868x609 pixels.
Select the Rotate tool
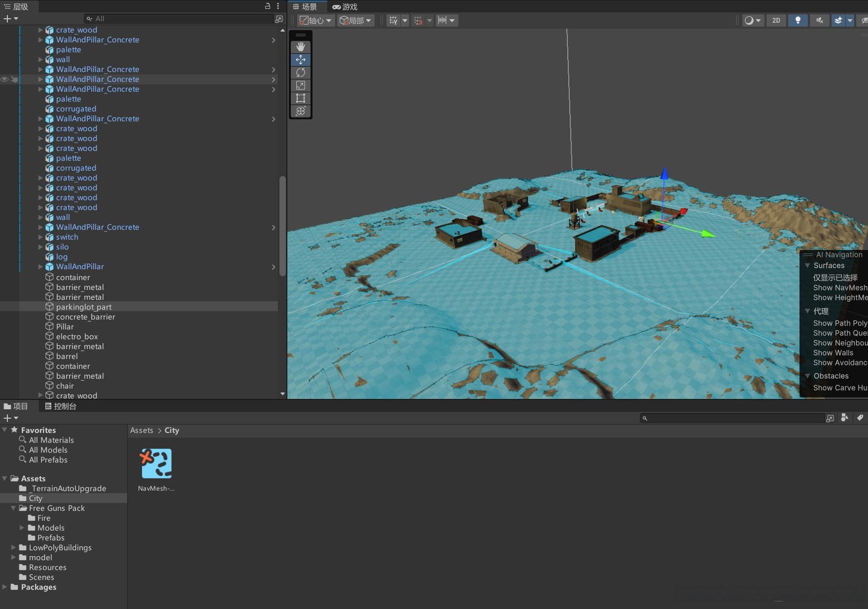(301, 72)
